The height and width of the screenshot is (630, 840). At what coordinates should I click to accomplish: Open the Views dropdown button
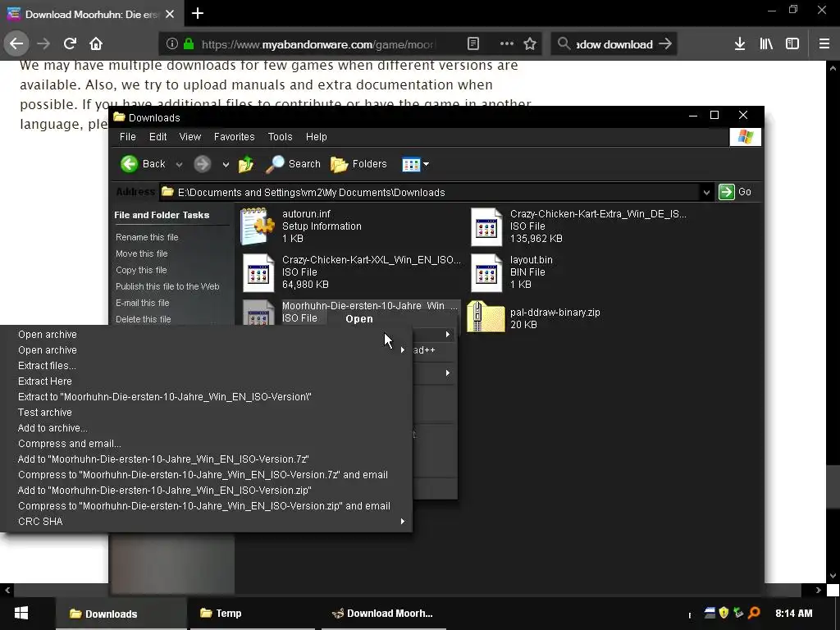[x=416, y=164]
